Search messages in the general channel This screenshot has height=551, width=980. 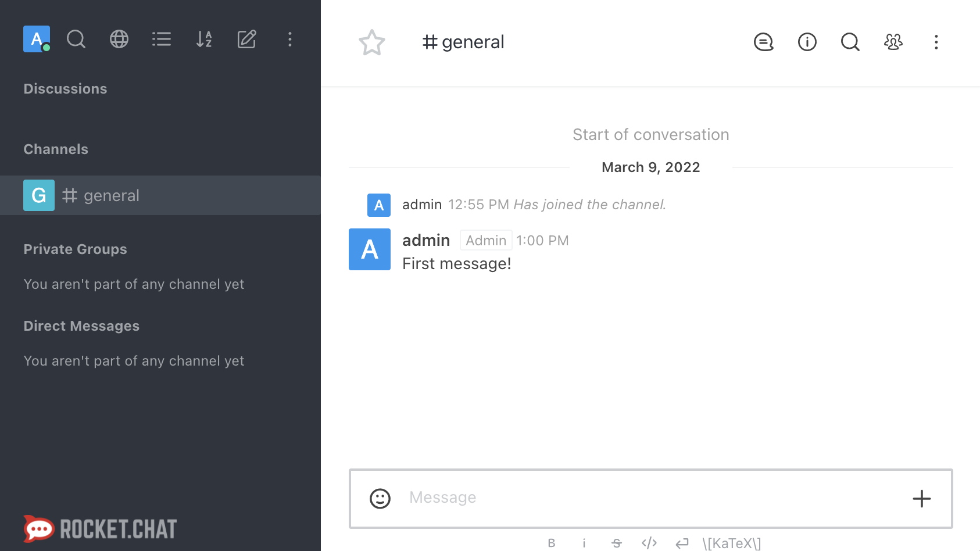click(x=850, y=42)
